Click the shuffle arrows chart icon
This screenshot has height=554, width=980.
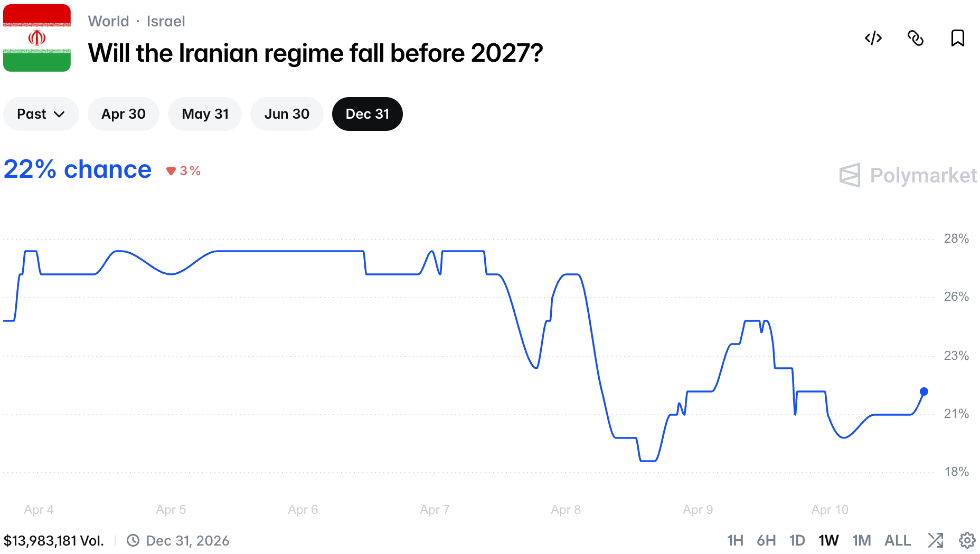point(935,540)
